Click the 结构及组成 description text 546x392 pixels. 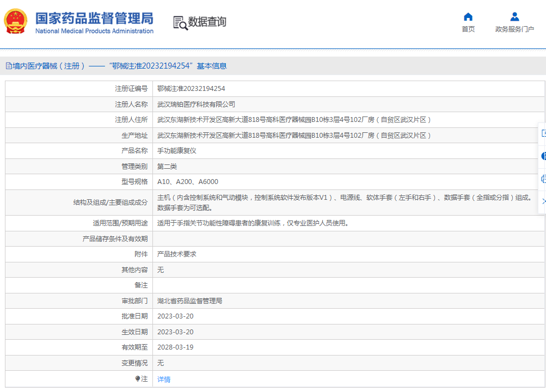pyautogui.click(x=345, y=203)
